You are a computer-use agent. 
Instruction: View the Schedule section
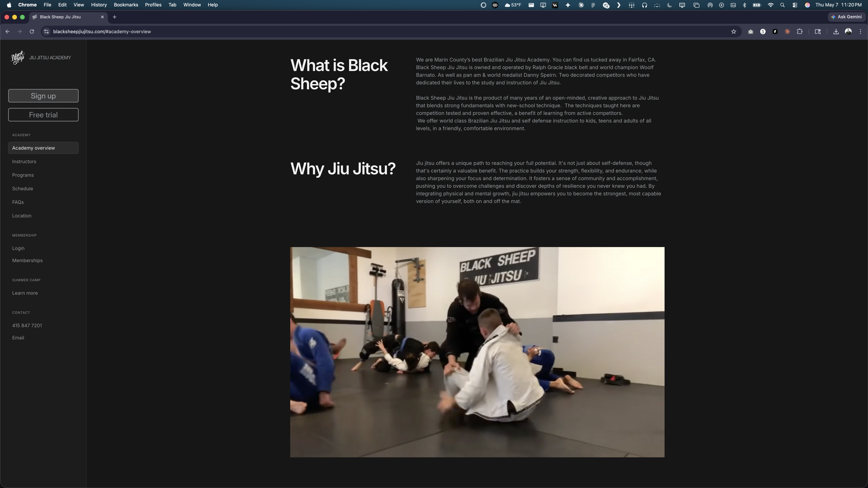pyautogui.click(x=23, y=189)
